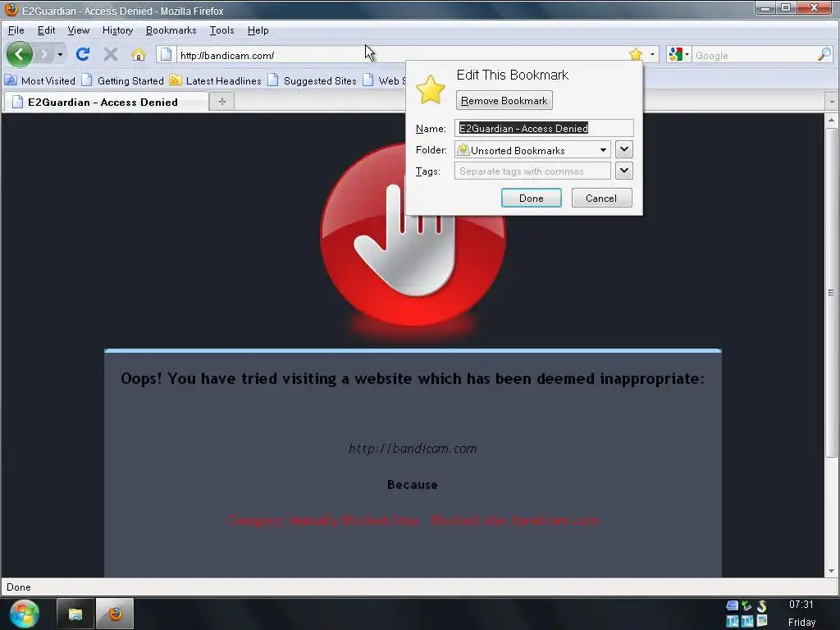Open the Unsorted Bookmarks folder dropdown
840x630 pixels.
[532, 150]
